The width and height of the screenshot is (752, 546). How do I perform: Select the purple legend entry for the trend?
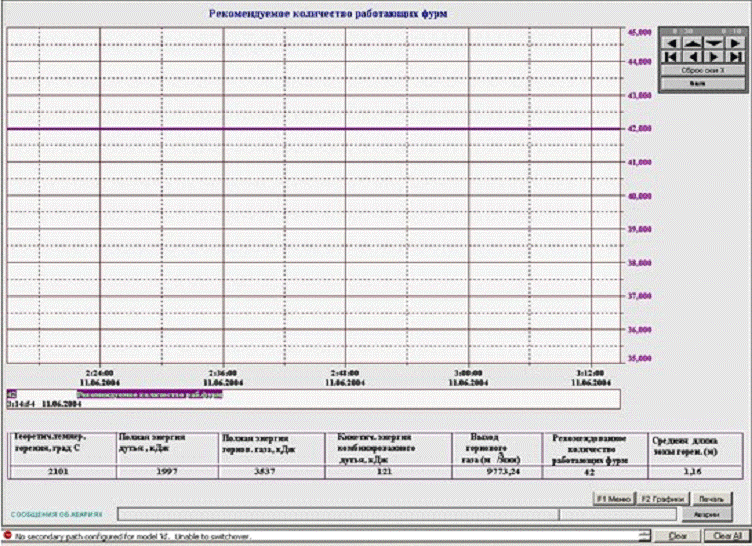coord(148,394)
